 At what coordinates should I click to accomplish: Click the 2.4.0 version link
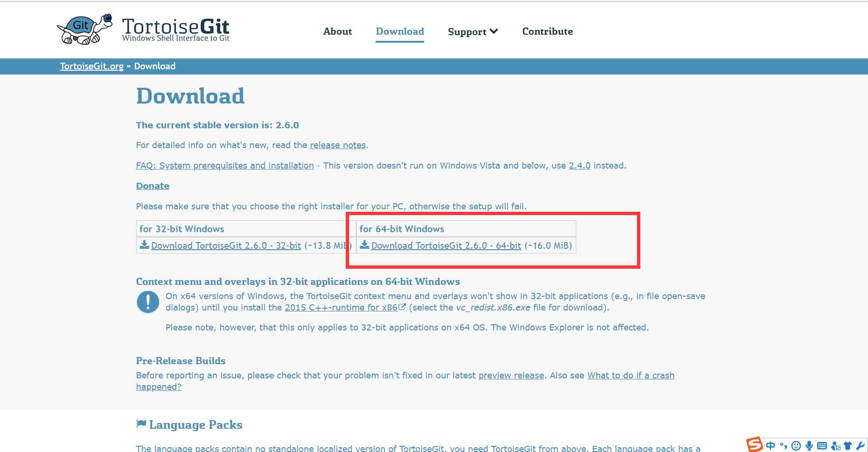(x=580, y=165)
